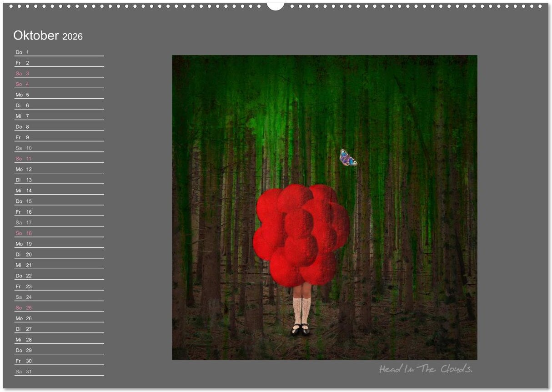Select the row Fr 23
This screenshot has height=392, width=552.
pos(59,286)
